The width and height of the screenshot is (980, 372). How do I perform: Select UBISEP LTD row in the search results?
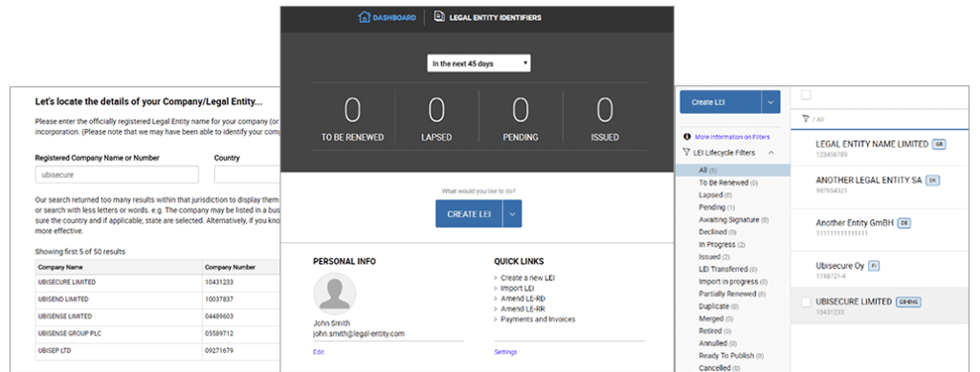tap(158, 351)
